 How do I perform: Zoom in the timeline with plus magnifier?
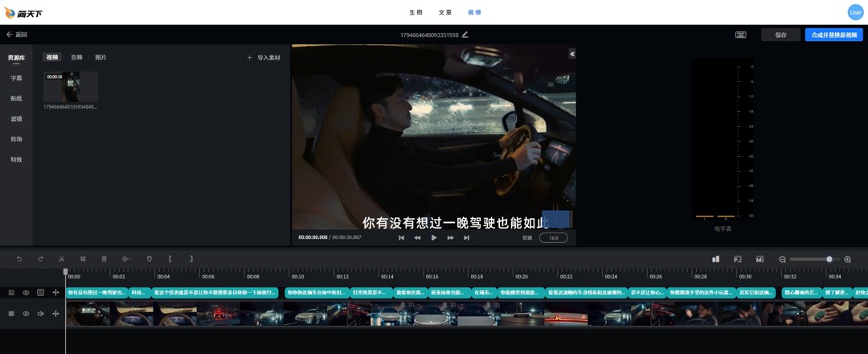click(x=847, y=259)
